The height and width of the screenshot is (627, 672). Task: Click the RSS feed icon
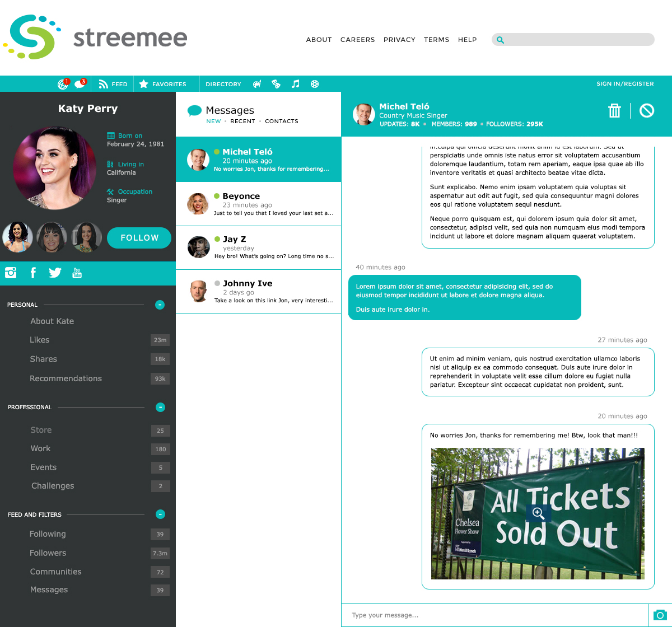[x=104, y=84]
